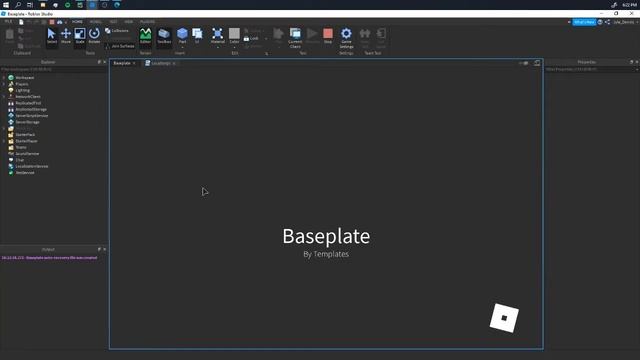Screen dimensions: 640x360
Task: Open Game Settings gear
Action: click(346, 38)
